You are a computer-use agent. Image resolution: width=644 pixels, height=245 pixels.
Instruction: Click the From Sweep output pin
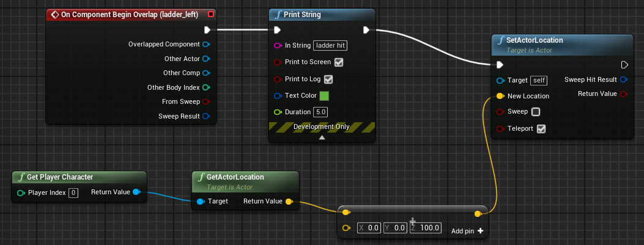pos(206,102)
